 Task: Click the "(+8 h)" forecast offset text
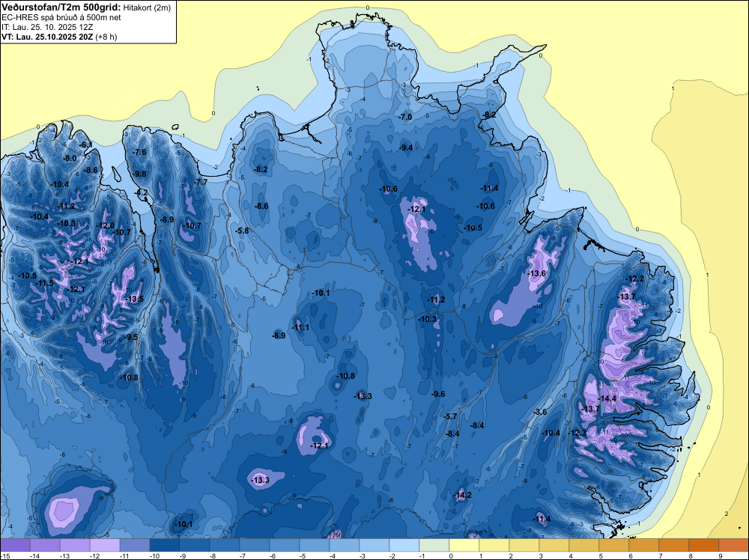pos(106,37)
